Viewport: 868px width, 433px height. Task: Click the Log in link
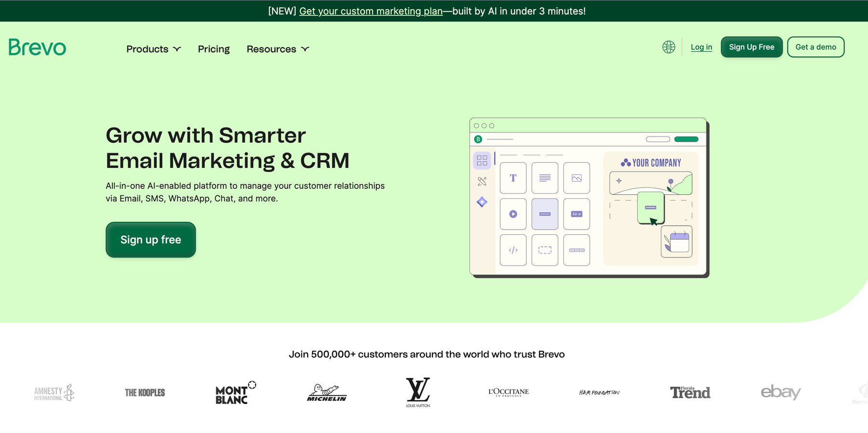click(x=701, y=47)
